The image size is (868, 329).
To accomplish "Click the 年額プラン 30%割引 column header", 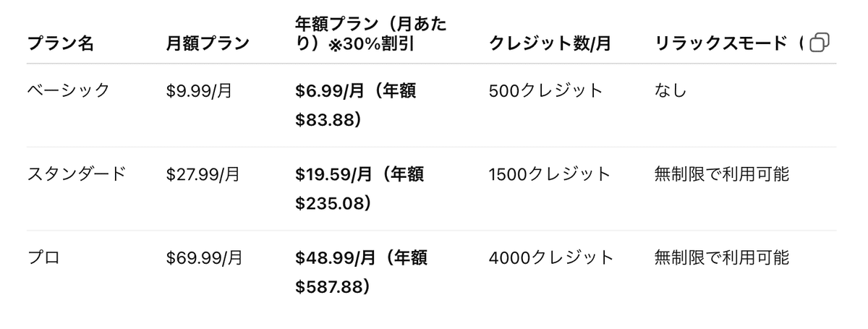I will (x=370, y=34).
